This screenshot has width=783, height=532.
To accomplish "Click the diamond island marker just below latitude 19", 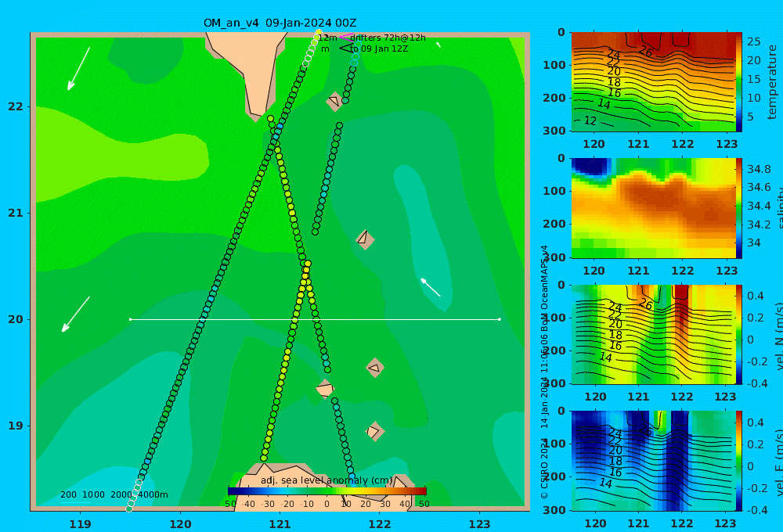I will pyautogui.click(x=375, y=432).
